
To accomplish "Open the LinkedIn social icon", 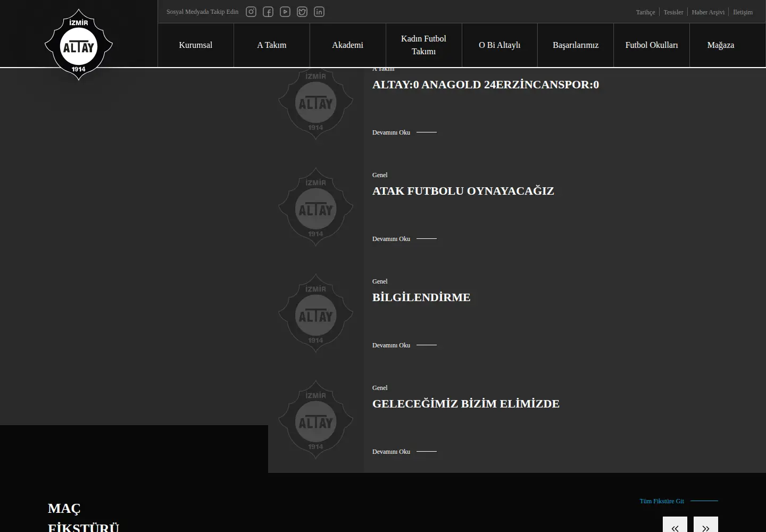I will (x=319, y=12).
